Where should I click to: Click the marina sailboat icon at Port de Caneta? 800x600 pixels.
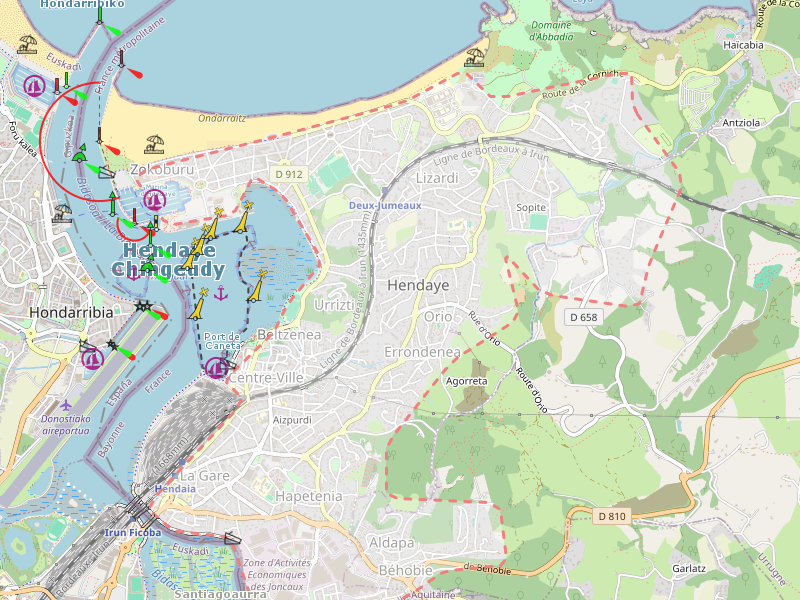pyautogui.click(x=216, y=368)
